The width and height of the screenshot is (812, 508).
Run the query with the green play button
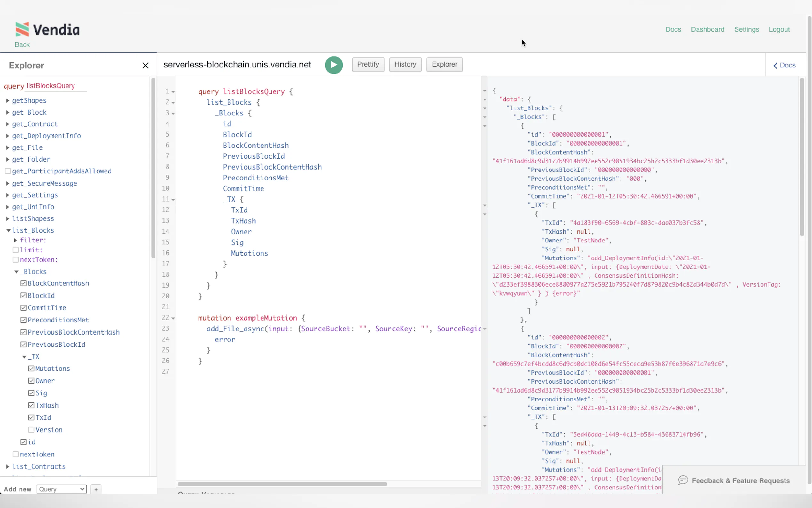pos(334,65)
